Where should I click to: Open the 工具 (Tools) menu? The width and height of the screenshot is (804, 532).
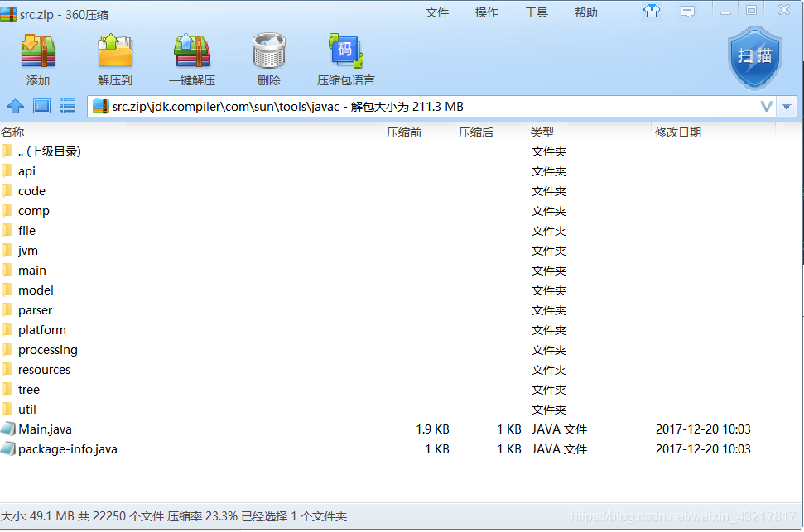537,12
